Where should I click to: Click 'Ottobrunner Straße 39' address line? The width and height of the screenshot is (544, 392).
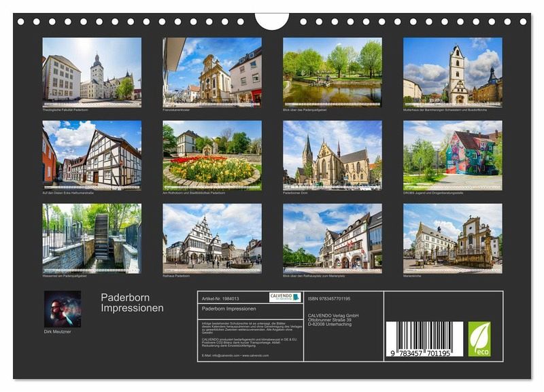[x=330, y=320]
